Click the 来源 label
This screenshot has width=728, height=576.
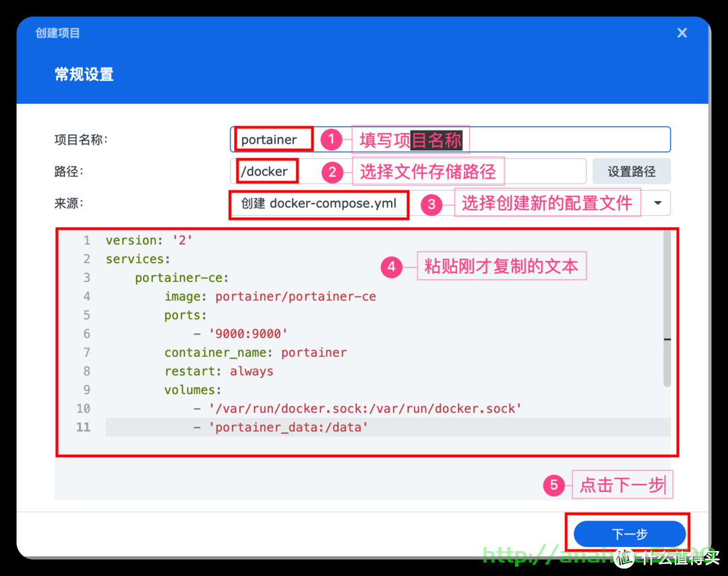click(x=69, y=203)
